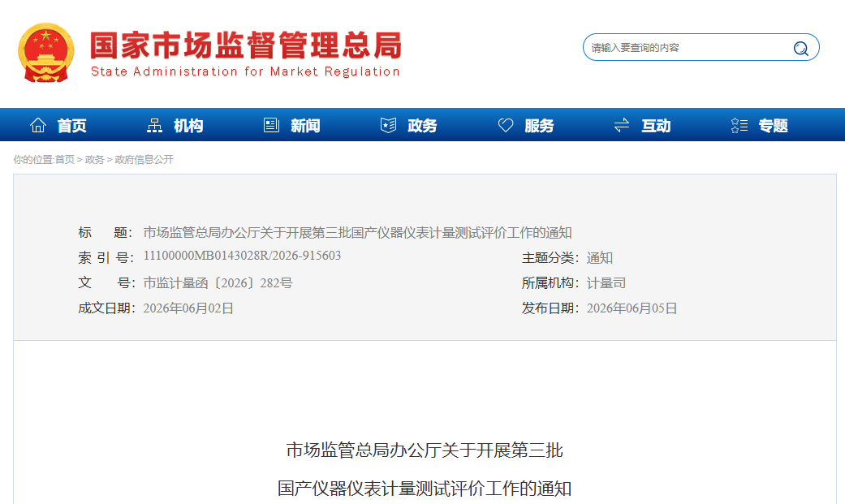
Task: Click the home icon beside 首页
Action: [x=37, y=125]
